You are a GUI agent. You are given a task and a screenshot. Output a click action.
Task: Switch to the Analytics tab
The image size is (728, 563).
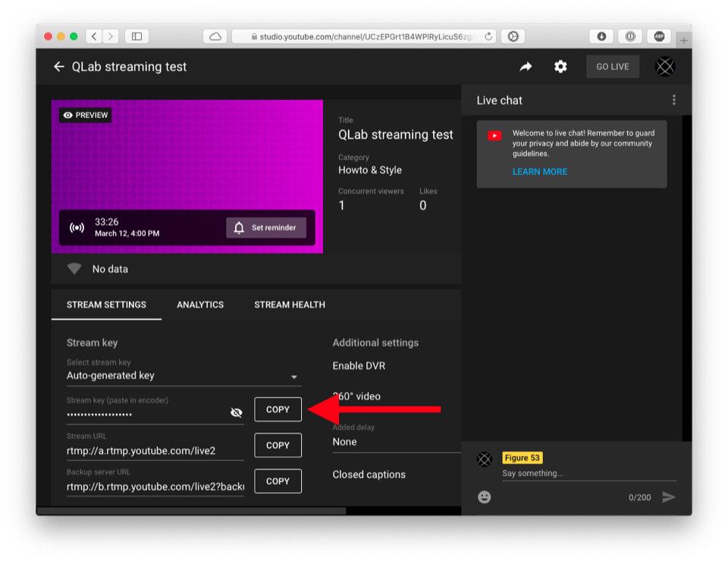tap(200, 305)
